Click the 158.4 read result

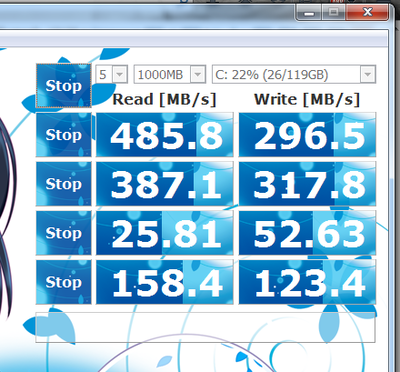point(165,282)
